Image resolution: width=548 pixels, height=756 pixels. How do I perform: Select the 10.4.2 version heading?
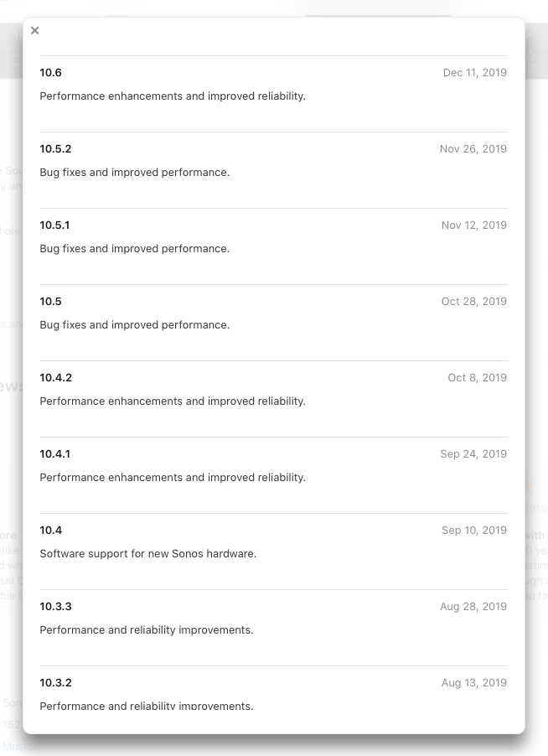(55, 377)
